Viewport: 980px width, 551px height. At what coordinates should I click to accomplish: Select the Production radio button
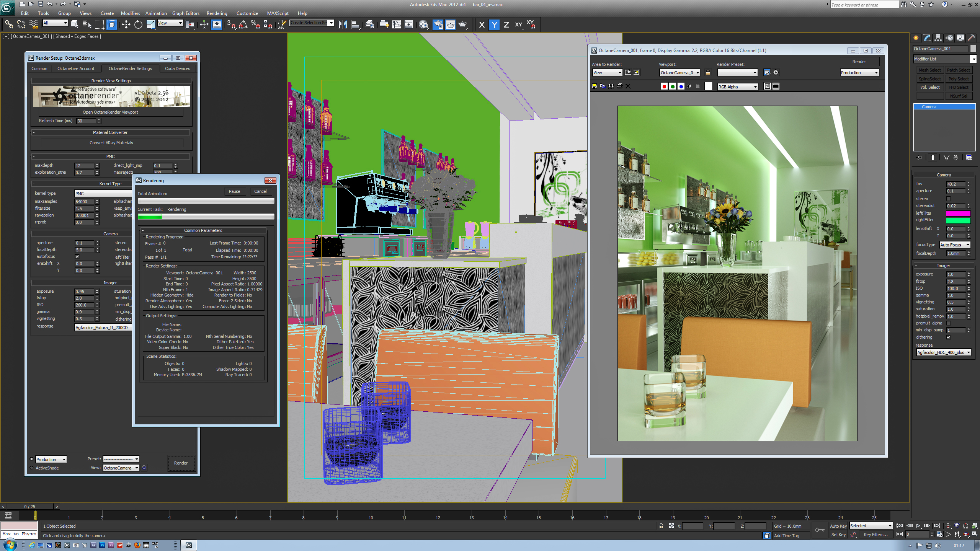point(32,459)
